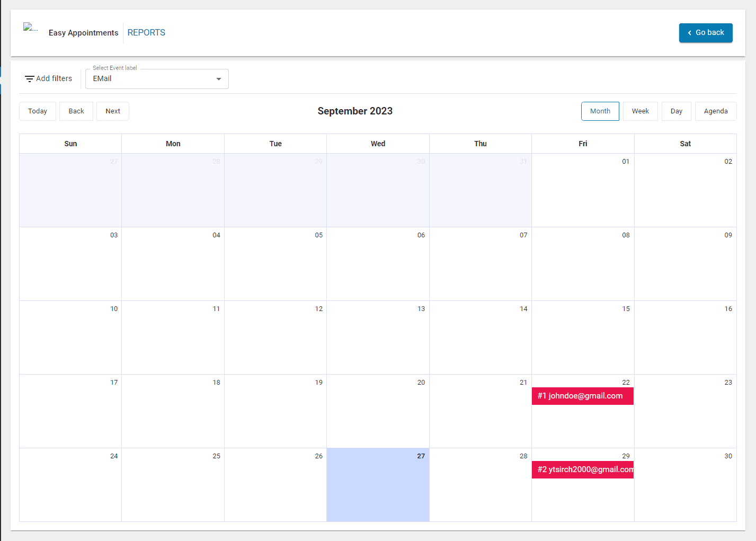Open appointment #1 johndoe@gmail.com
756x541 pixels.
[582, 396]
